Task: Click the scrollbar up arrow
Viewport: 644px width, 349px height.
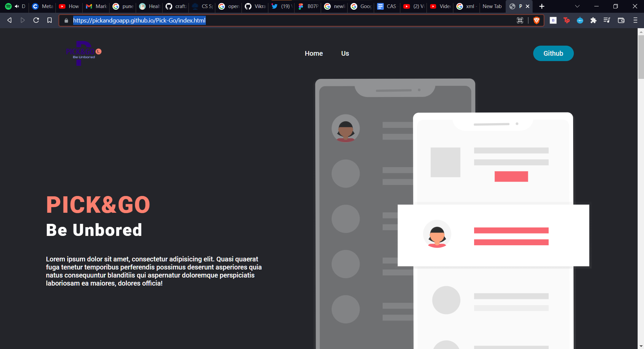Action: tap(641, 32)
